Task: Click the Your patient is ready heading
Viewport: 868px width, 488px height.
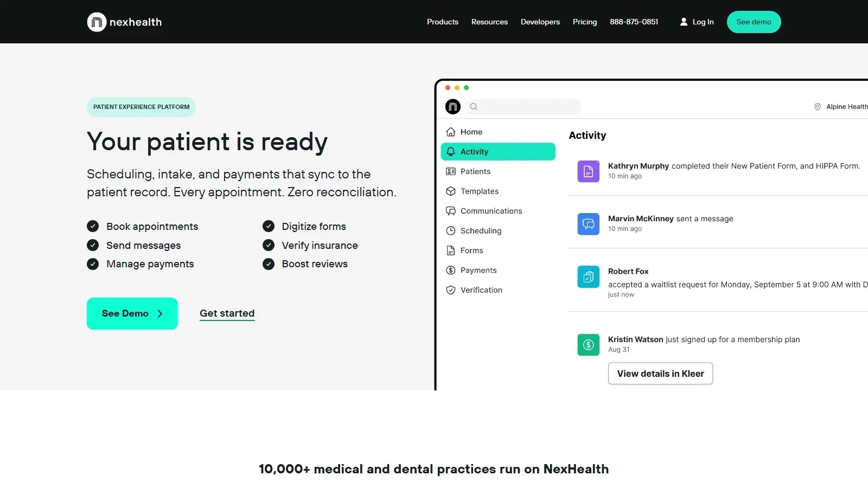Action: pyautogui.click(x=207, y=142)
